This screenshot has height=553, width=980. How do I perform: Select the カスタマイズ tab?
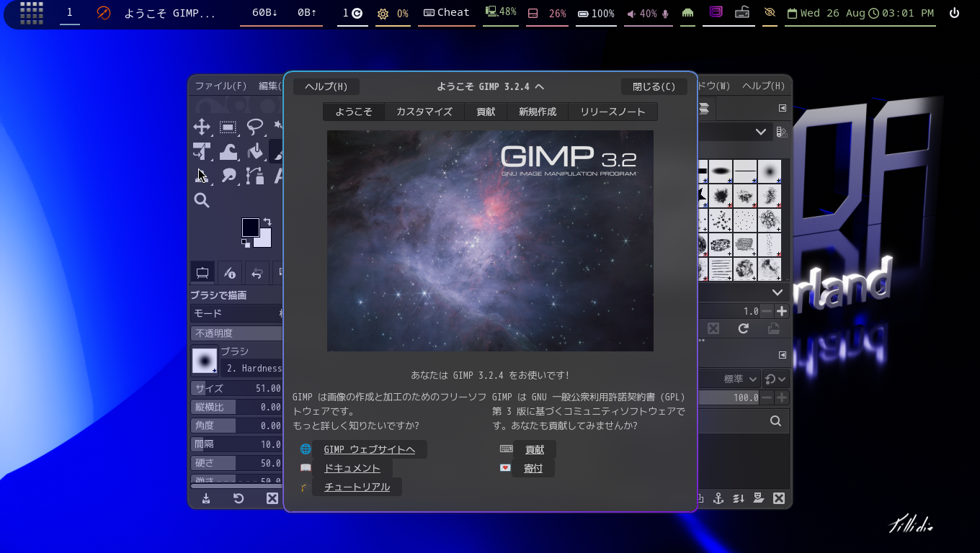tap(424, 112)
